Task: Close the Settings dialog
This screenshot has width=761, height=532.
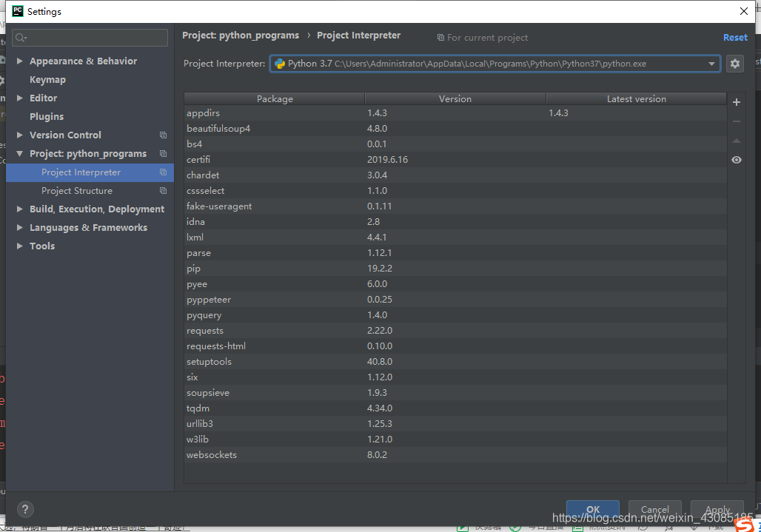Action: point(743,11)
